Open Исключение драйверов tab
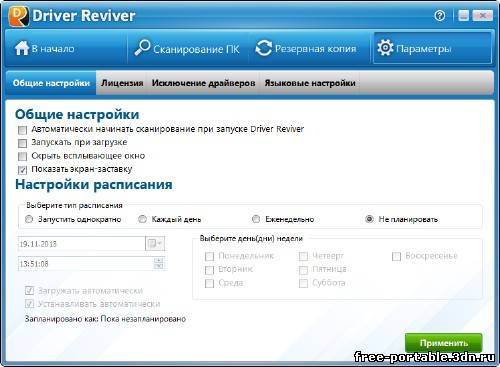 [203, 83]
